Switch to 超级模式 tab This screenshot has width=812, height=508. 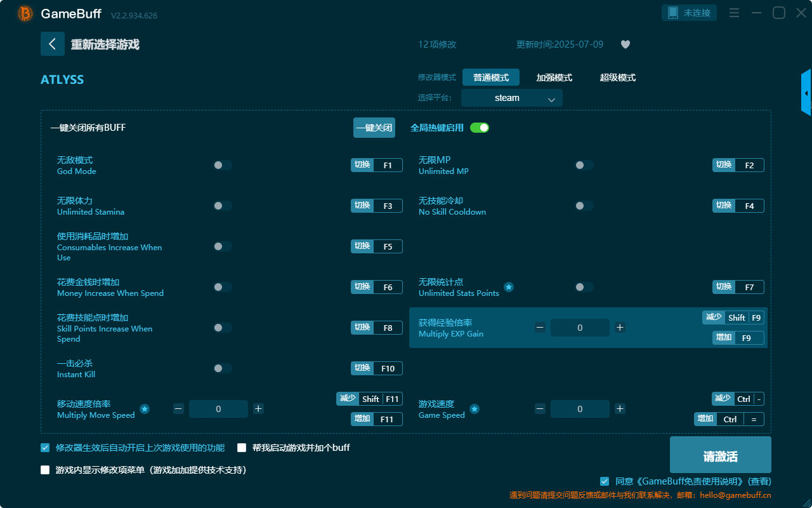pos(617,77)
